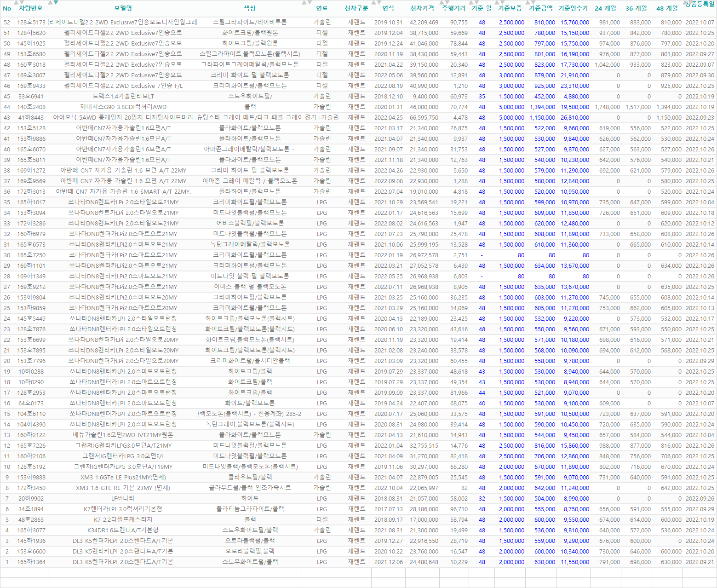717x588 pixels.
Task: Click new-car price 66,595,750
Action: [x=424, y=118]
